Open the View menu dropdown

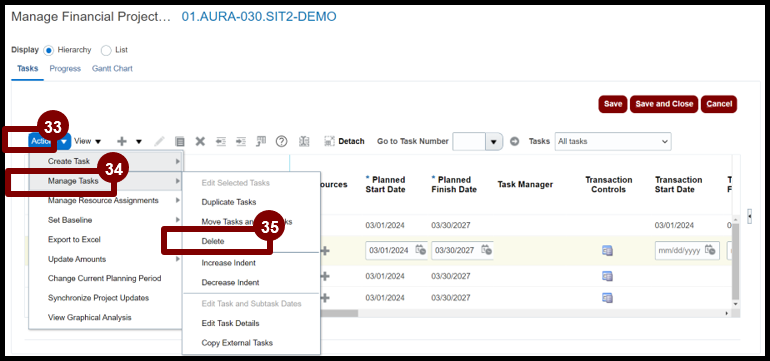pyautogui.click(x=87, y=141)
